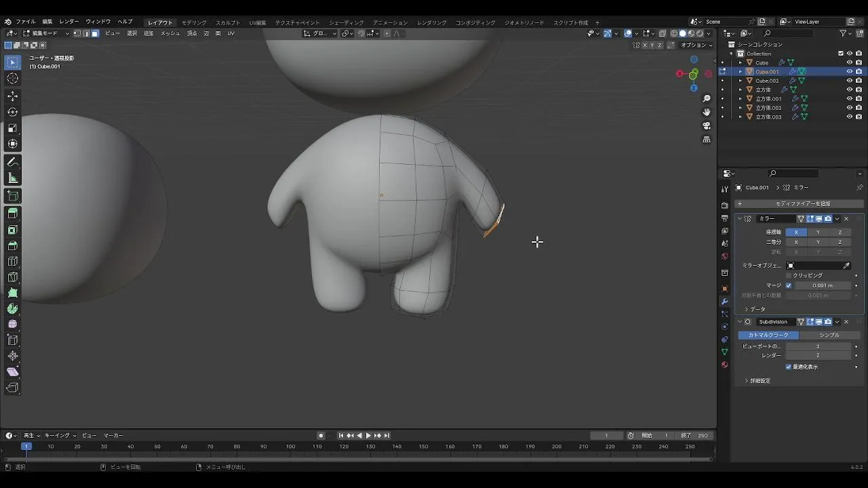Open the レンダー menu

click(x=68, y=22)
